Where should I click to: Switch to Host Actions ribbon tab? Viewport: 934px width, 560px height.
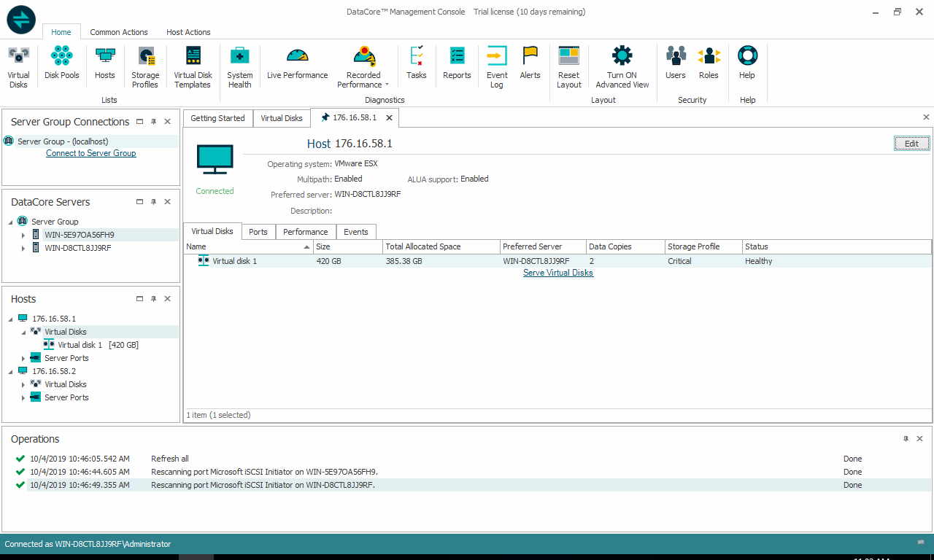pos(188,32)
